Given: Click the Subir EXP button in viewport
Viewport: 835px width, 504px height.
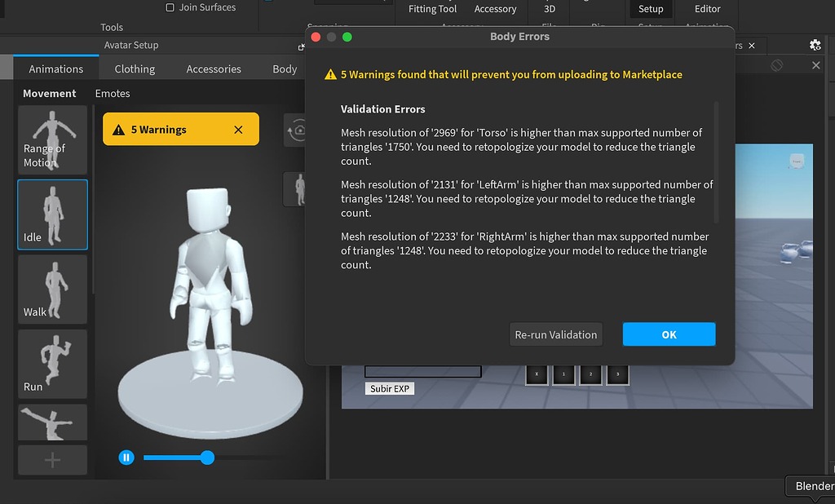Looking at the screenshot, I should [390, 388].
